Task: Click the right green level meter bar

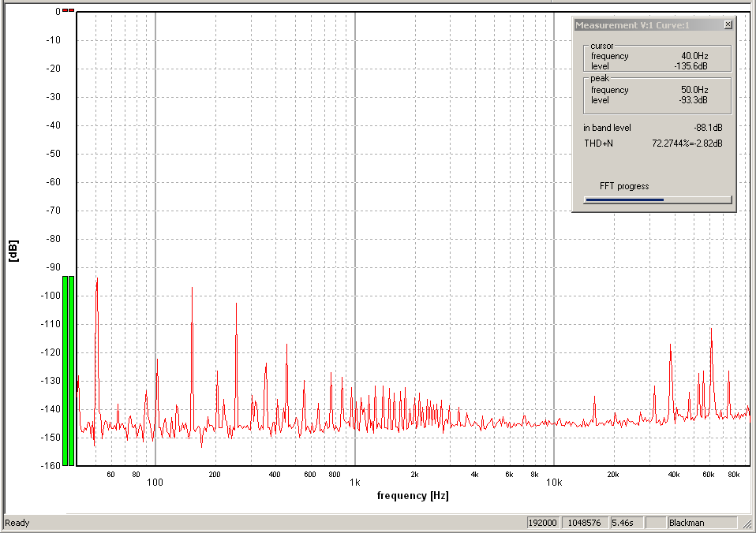Action: tap(72, 370)
